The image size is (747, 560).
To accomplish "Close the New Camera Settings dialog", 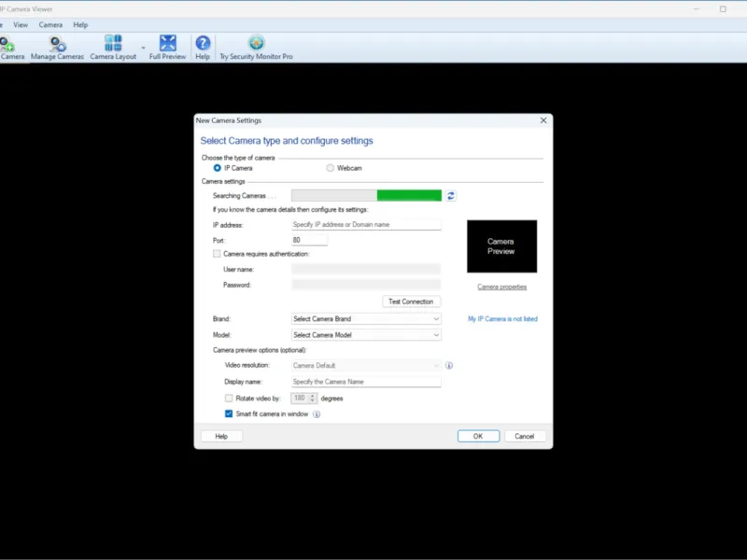I will coord(543,120).
